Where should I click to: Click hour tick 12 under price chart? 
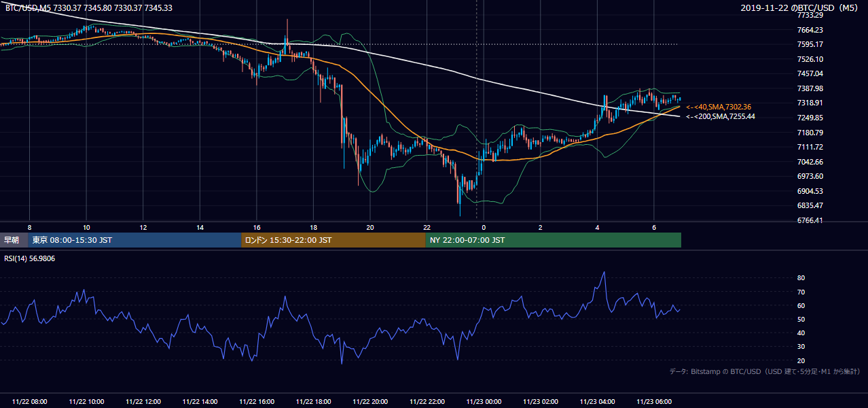[143, 227]
